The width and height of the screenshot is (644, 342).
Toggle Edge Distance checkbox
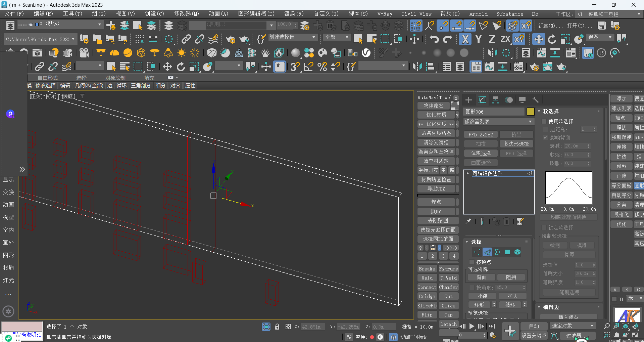click(x=546, y=129)
